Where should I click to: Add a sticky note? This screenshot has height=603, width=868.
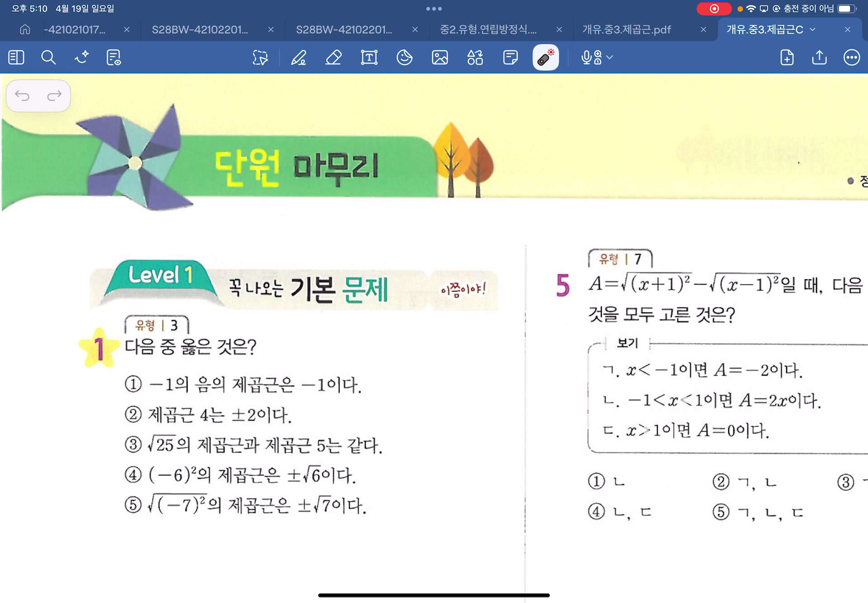510,57
